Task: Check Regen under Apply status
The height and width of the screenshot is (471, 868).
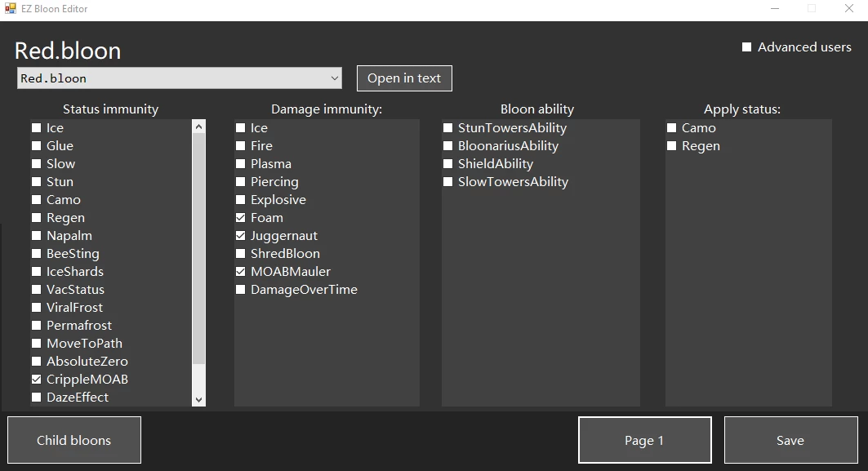Action: [671, 145]
